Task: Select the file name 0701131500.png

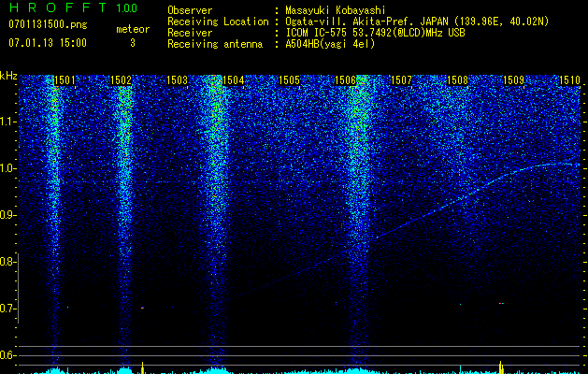Action: pyautogui.click(x=48, y=25)
